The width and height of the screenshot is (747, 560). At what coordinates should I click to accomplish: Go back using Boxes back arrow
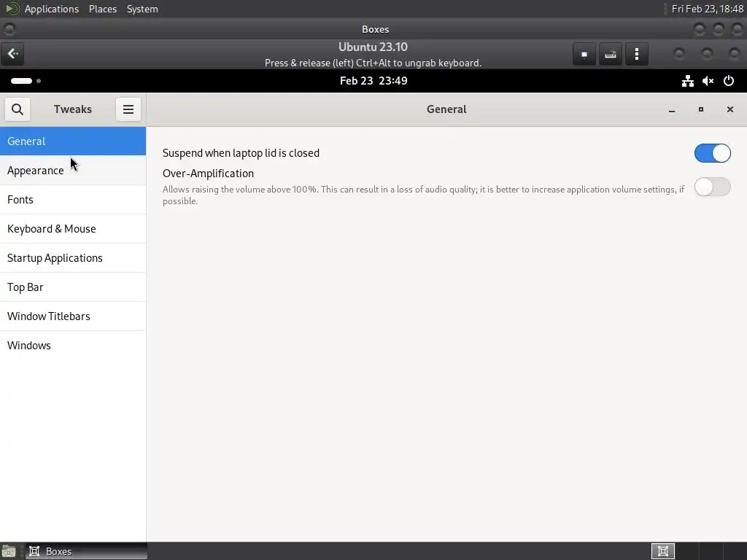(x=13, y=53)
